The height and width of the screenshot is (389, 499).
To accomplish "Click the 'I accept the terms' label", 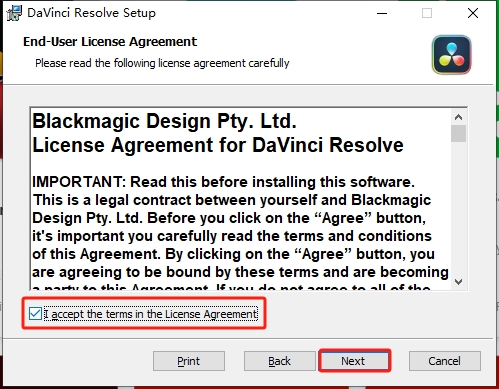I will point(151,314).
